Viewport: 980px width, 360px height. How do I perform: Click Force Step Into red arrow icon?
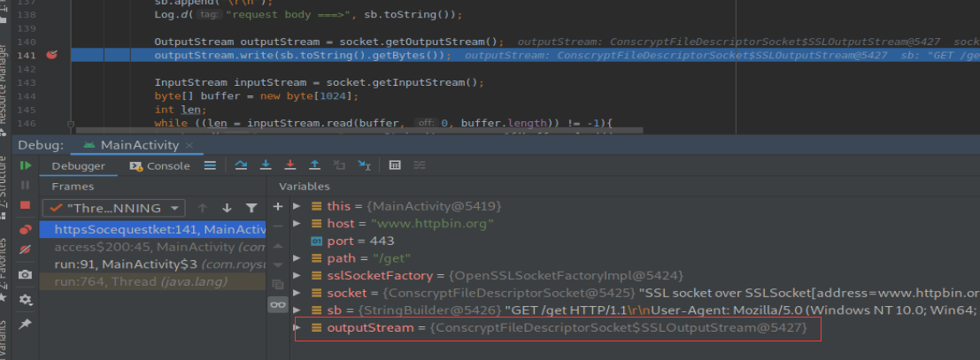click(x=289, y=165)
